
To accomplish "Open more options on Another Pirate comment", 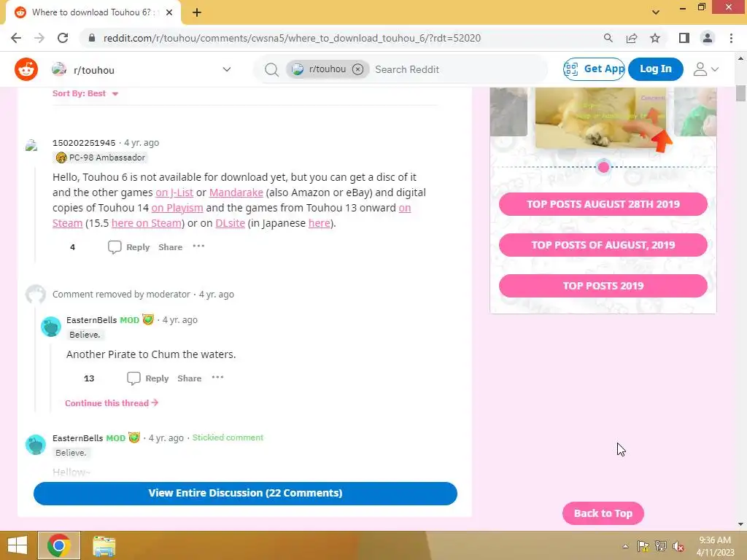I will tap(217, 378).
